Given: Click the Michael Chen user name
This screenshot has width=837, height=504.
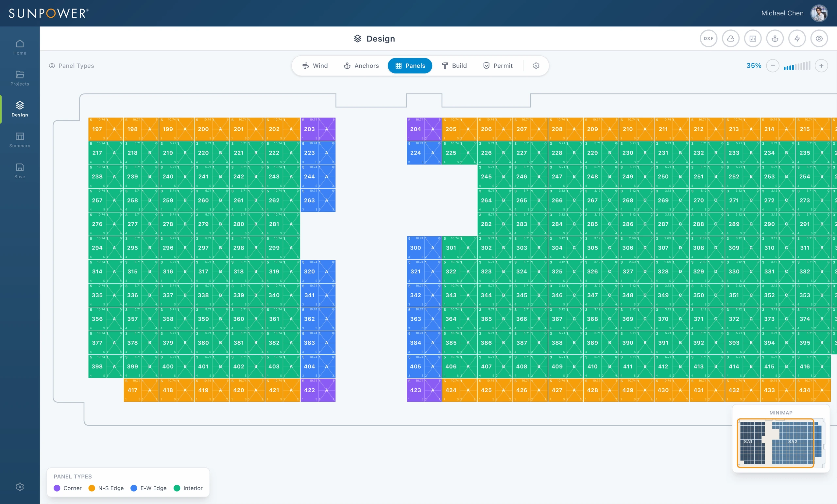Looking at the screenshot, I should click(782, 13).
